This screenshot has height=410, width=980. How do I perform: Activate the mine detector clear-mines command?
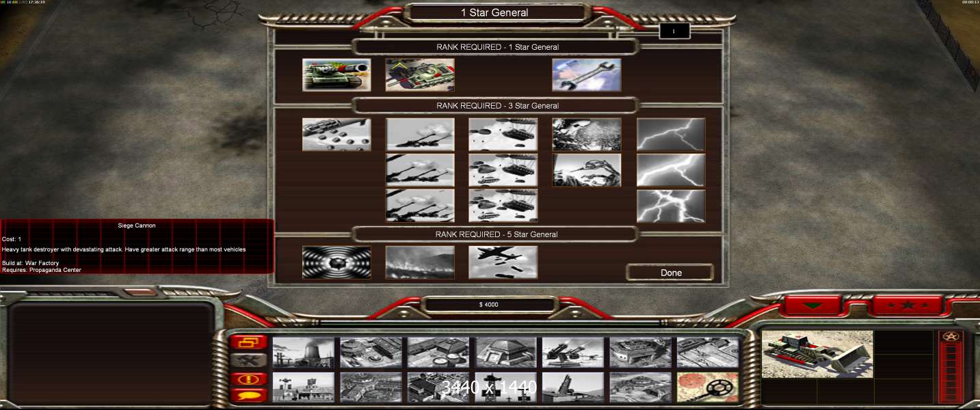click(708, 387)
